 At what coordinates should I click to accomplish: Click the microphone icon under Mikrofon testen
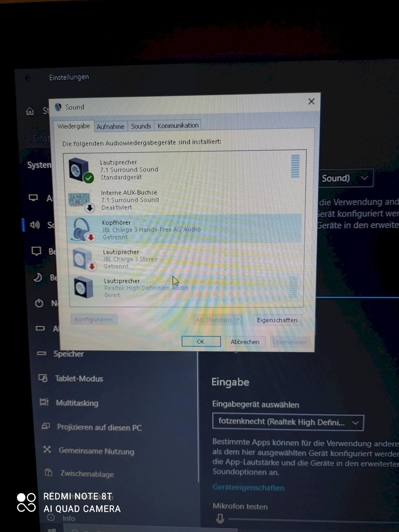220,518
